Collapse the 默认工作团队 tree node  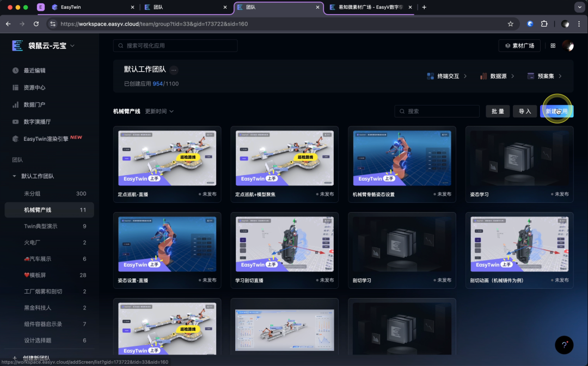(14, 176)
